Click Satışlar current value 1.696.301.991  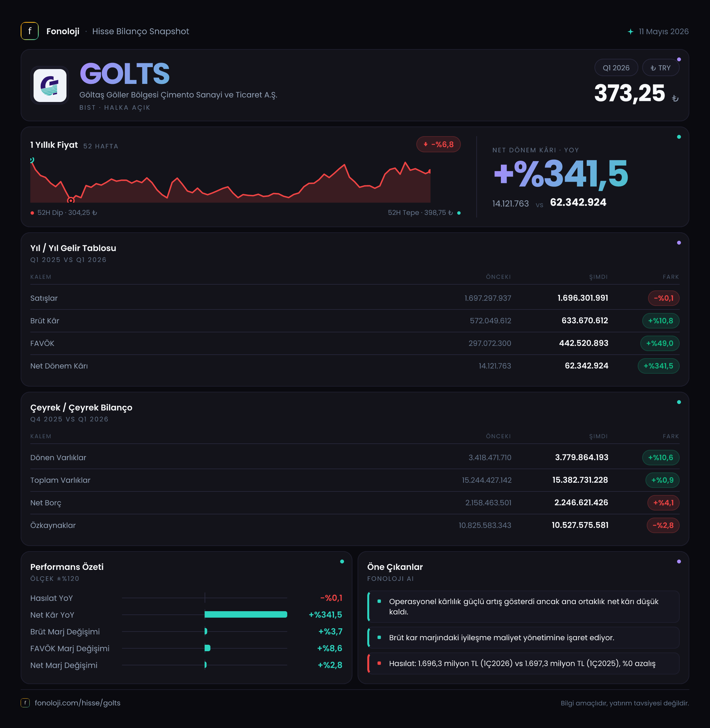pyautogui.click(x=583, y=298)
